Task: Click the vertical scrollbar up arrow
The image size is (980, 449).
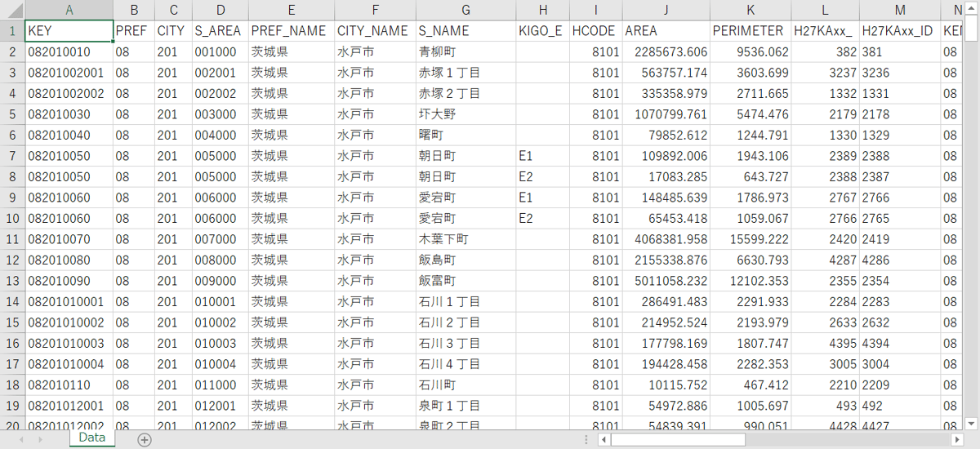Action: [x=972, y=7]
